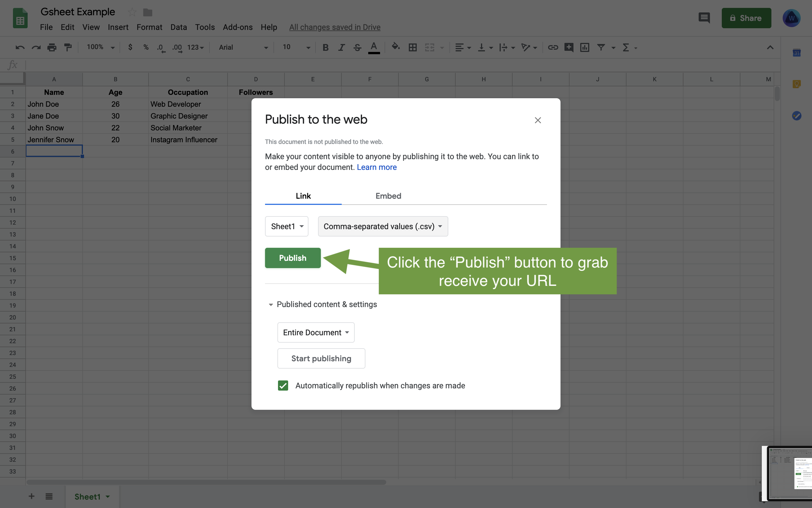Click the Gsheet Example title field
This screenshot has width=812, height=508.
(78, 12)
